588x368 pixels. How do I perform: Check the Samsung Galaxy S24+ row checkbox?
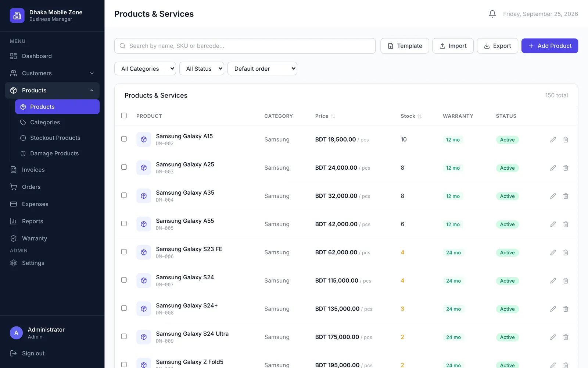point(124,308)
